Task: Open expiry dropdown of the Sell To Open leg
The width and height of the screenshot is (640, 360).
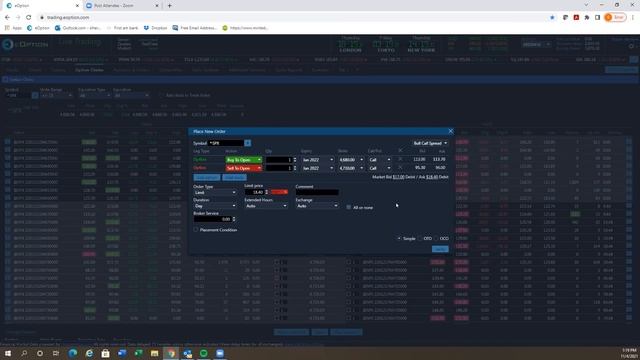Action: 318,168
